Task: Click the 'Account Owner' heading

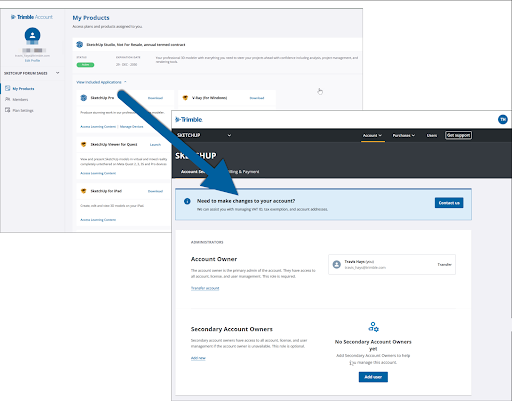Action: pyautogui.click(x=214, y=259)
